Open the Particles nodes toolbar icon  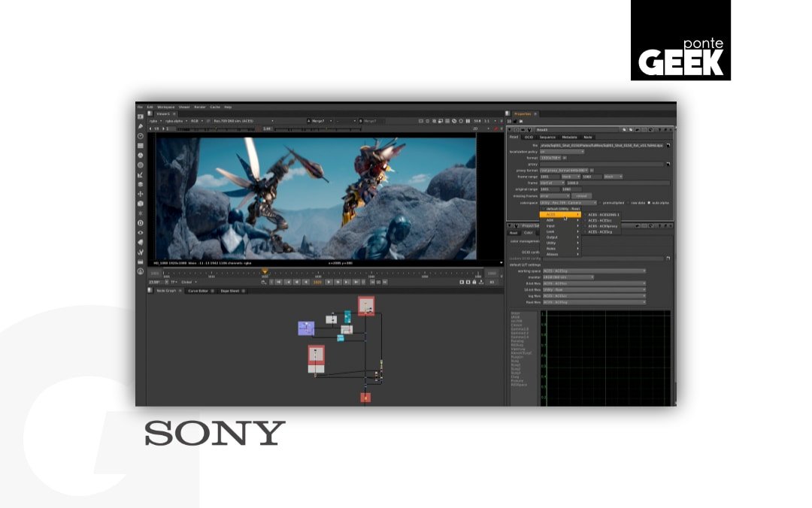tap(141, 213)
